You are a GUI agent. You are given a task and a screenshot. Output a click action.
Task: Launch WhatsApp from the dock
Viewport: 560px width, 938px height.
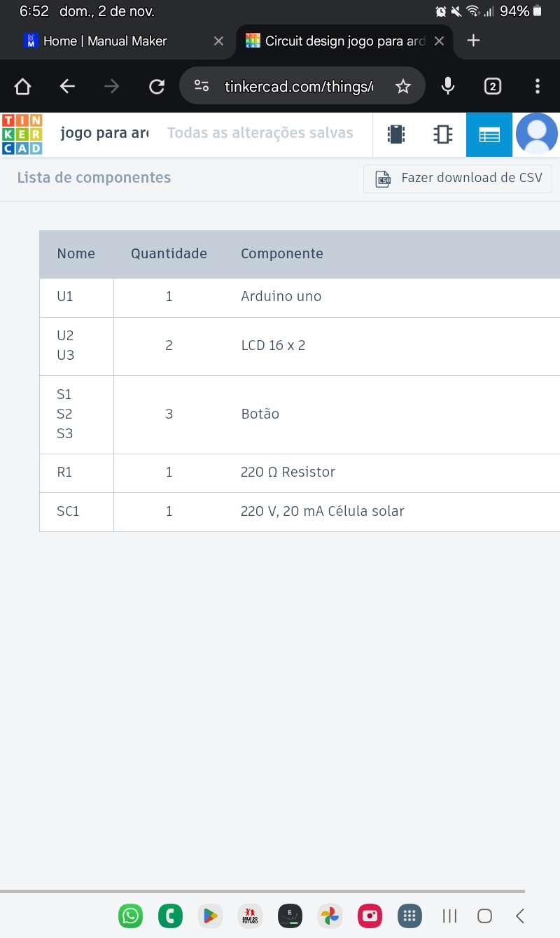[x=130, y=916]
